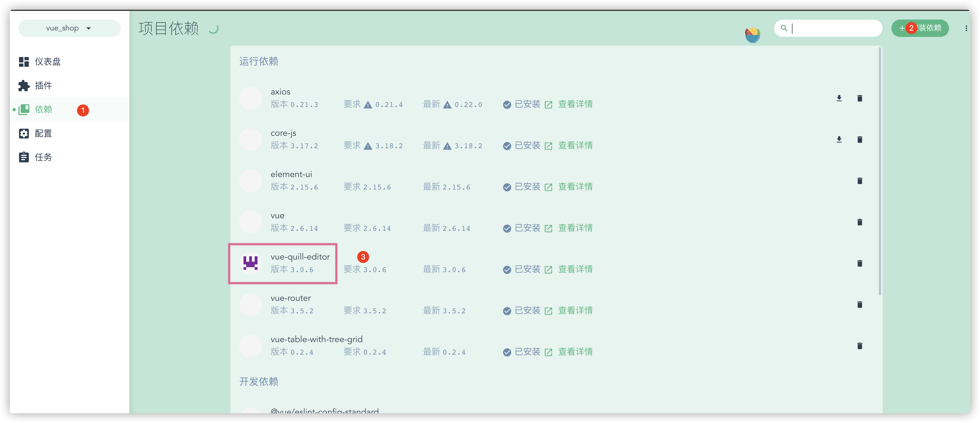Uninstall vue-table-with-tree-grid with trash icon
The height and width of the screenshot is (423, 980).
(859, 346)
